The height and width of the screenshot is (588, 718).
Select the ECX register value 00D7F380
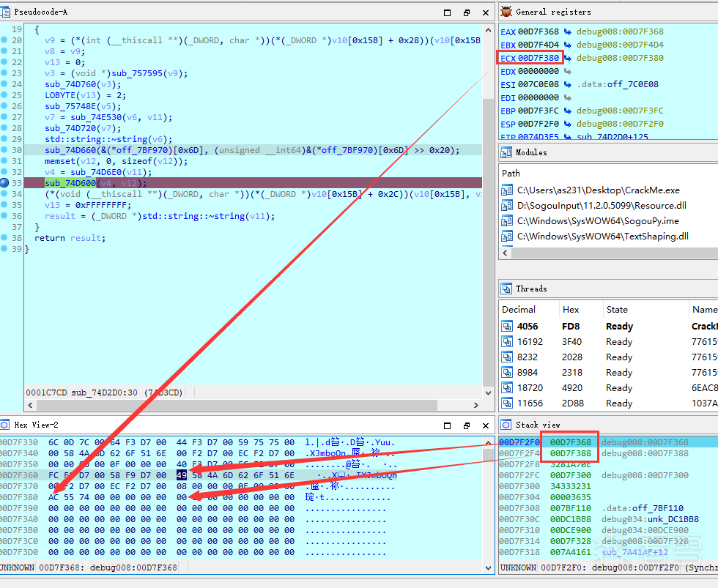tap(538, 58)
